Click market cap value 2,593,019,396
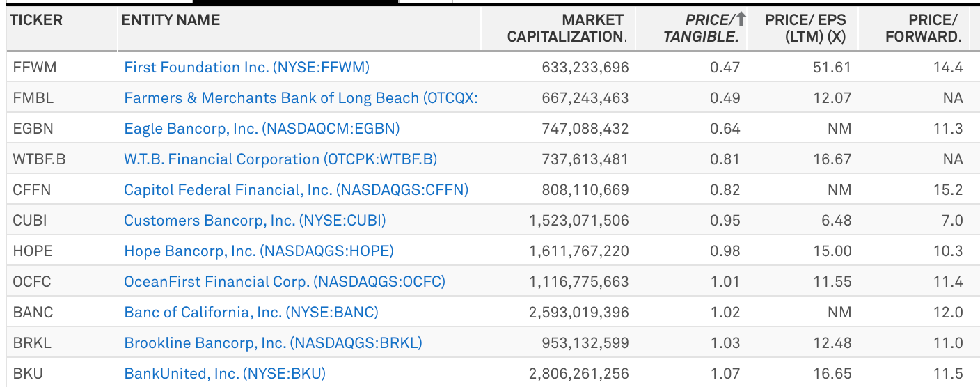Screen dimensions: 980x387 click(579, 313)
